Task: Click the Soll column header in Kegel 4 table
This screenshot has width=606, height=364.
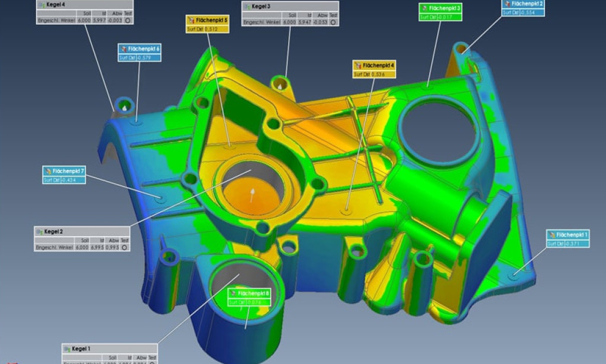Action: coord(87,14)
